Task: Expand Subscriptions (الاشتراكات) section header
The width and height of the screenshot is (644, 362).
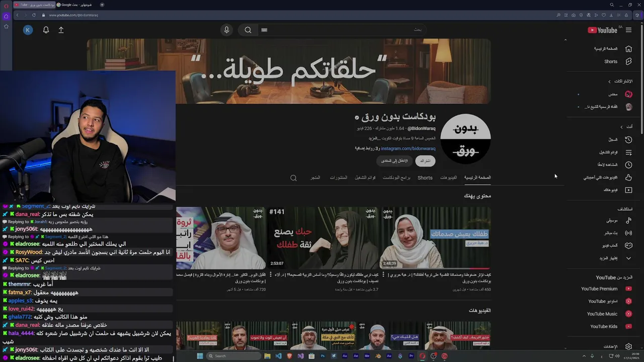Action: click(x=620, y=81)
